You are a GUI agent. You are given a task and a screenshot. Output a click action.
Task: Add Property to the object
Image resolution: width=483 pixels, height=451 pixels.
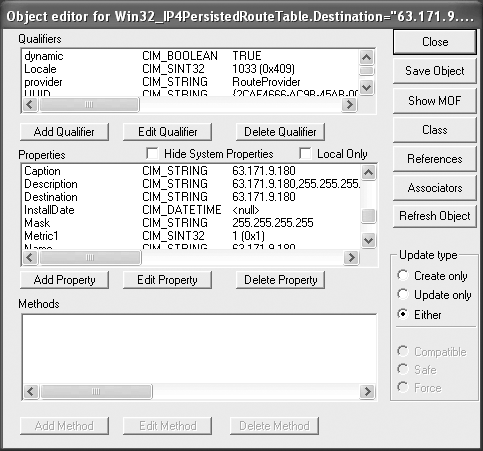click(64, 280)
